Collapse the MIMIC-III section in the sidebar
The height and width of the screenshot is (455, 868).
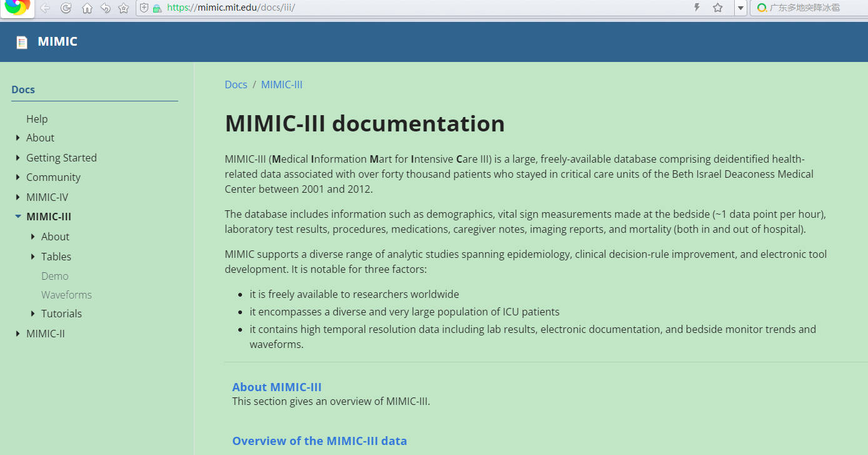pyautogui.click(x=18, y=216)
